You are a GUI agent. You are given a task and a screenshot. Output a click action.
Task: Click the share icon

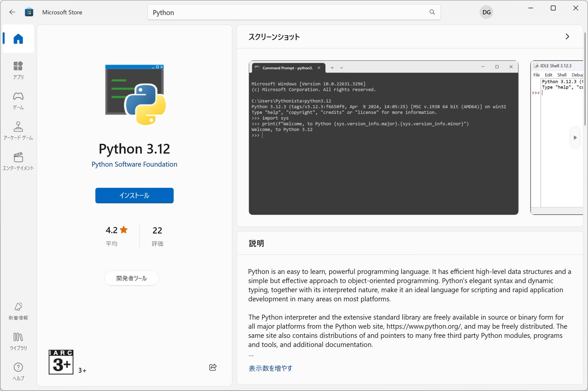[213, 367]
